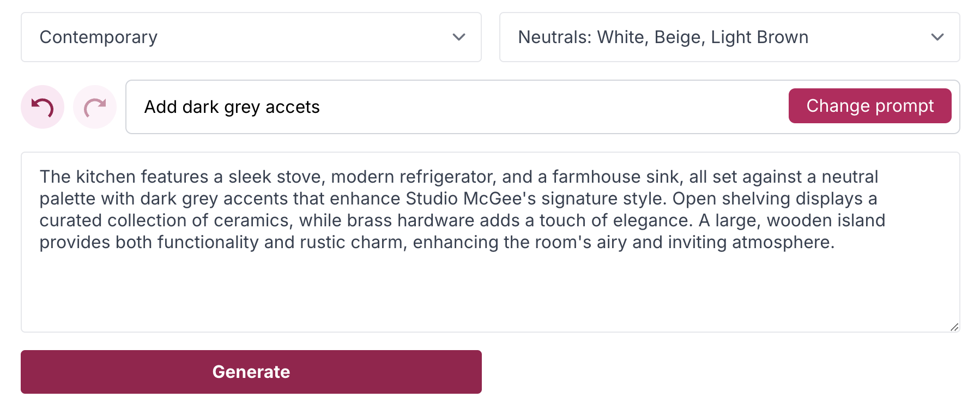Click the redo arrow icon
Viewport: 980px width, 409px height.
point(95,107)
